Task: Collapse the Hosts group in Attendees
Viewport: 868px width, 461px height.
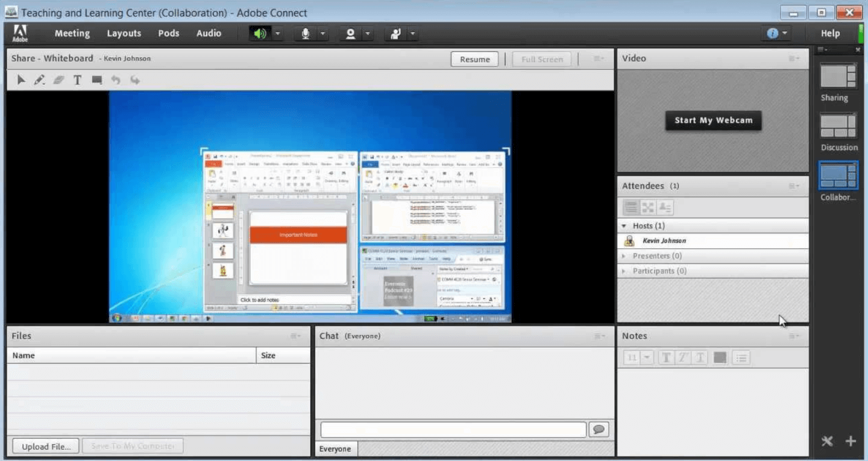Action: pos(624,226)
